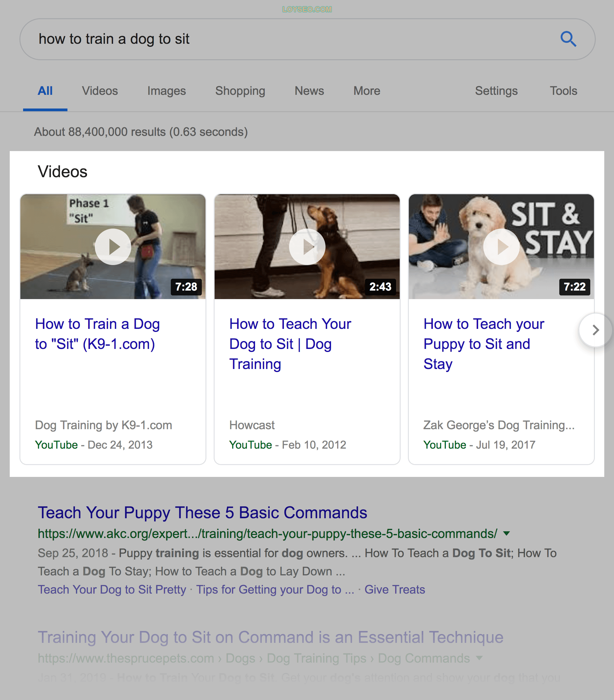
Task: Open 'Teach Your Dog to Sit Pretty' sitelink
Action: pos(112,590)
